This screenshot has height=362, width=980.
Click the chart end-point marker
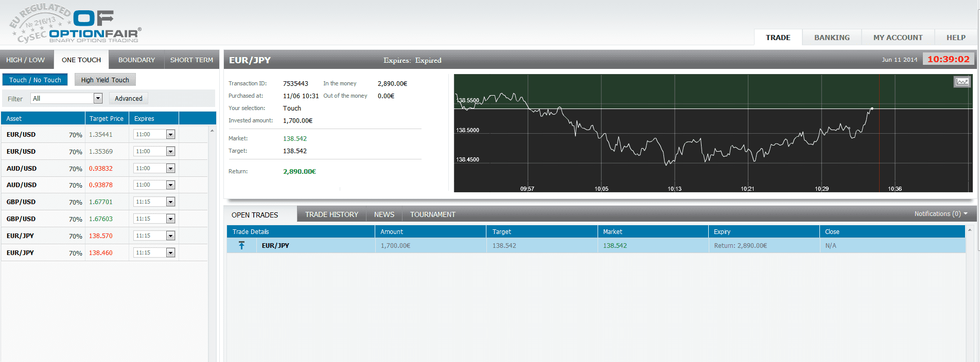pyautogui.click(x=872, y=108)
